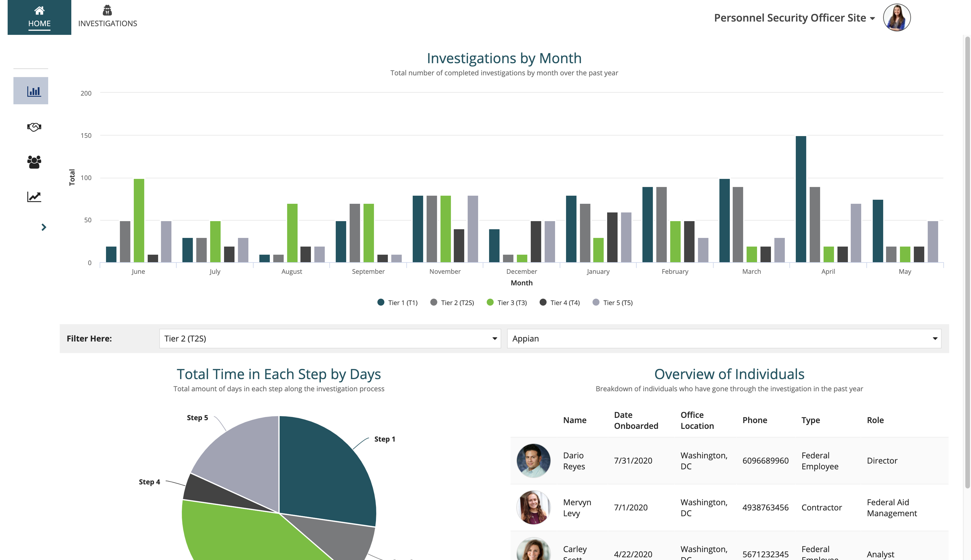
Task: Toggle Tier 4 (T4) legend series
Action: 560,303
